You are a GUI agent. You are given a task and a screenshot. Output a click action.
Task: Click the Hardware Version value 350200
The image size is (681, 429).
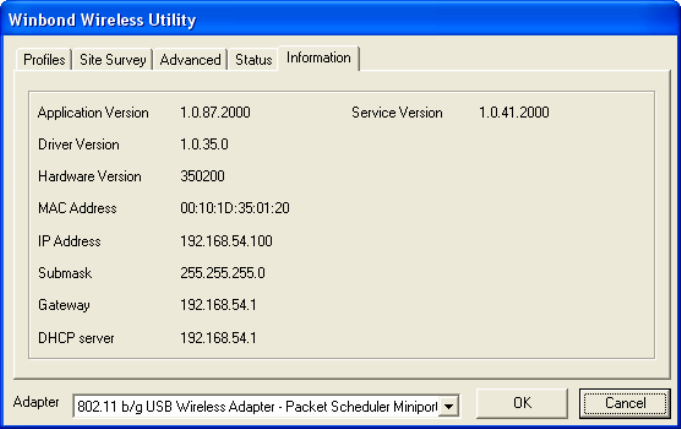(x=202, y=177)
